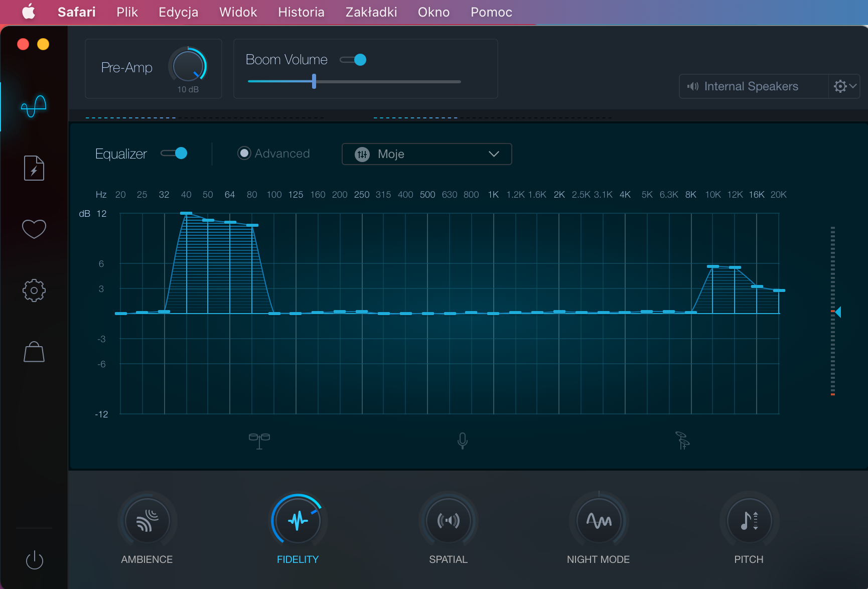The width and height of the screenshot is (868, 589).
Task: Open the file with lightning bolt sidebar icon
Action: pos(34,168)
